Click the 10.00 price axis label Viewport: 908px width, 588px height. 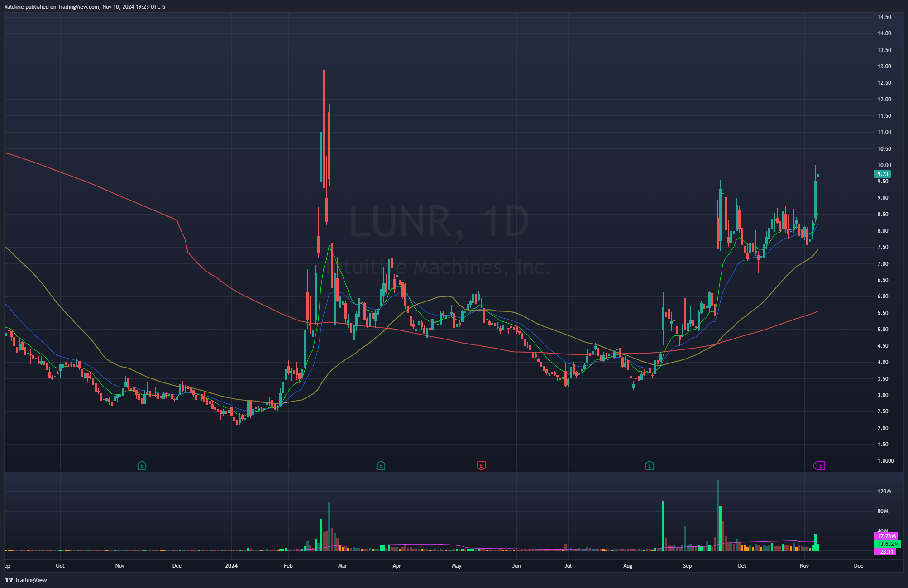tap(884, 165)
